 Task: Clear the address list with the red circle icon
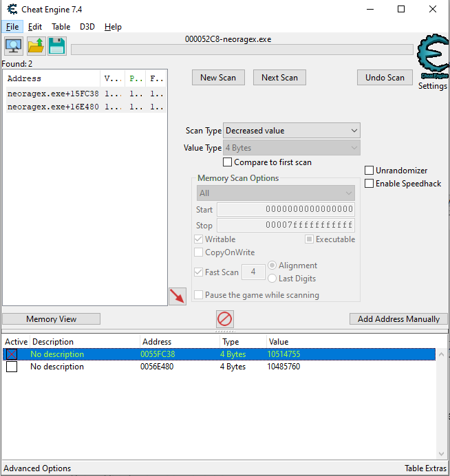pyautogui.click(x=225, y=318)
